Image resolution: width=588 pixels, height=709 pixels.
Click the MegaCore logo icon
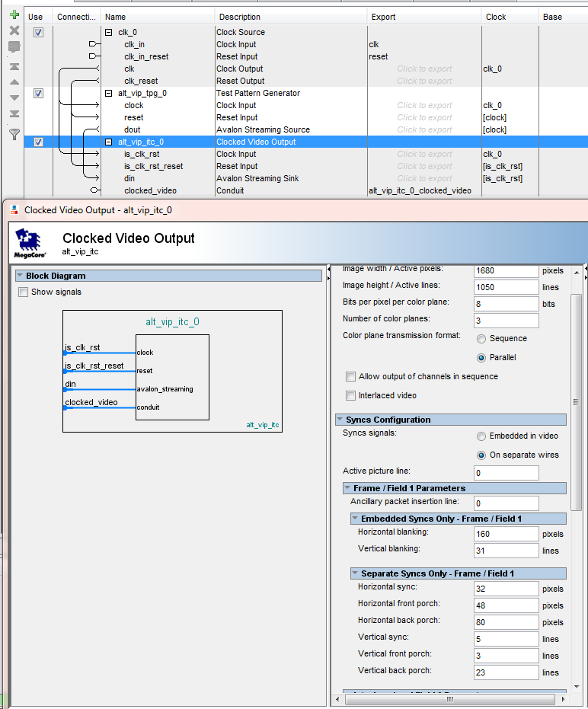(x=30, y=243)
